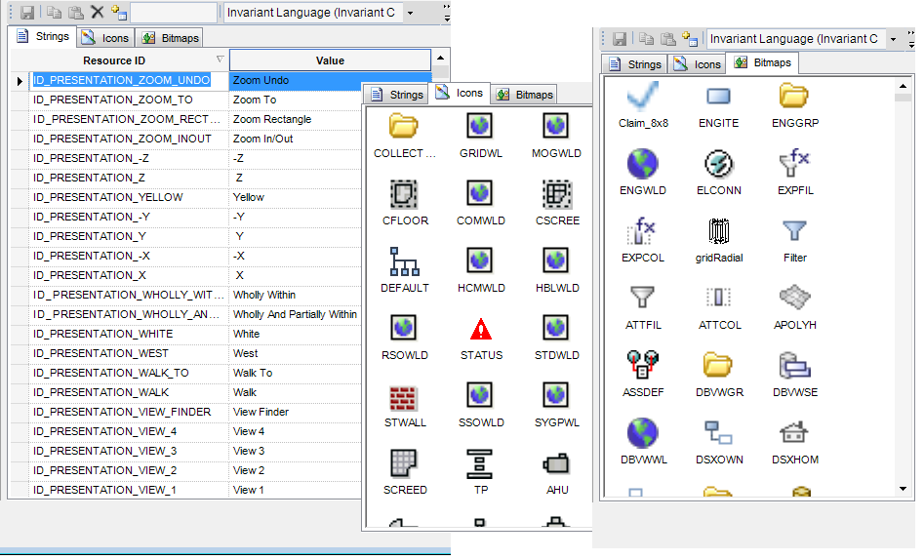Click the 'Wholly And Partially Within' value cell
The width and height of the screenshot is (924, 560).
pos(295,315)
